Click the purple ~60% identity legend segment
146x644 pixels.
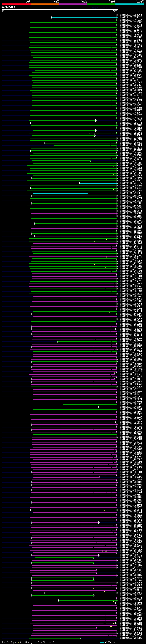click(x=73, y=4)
